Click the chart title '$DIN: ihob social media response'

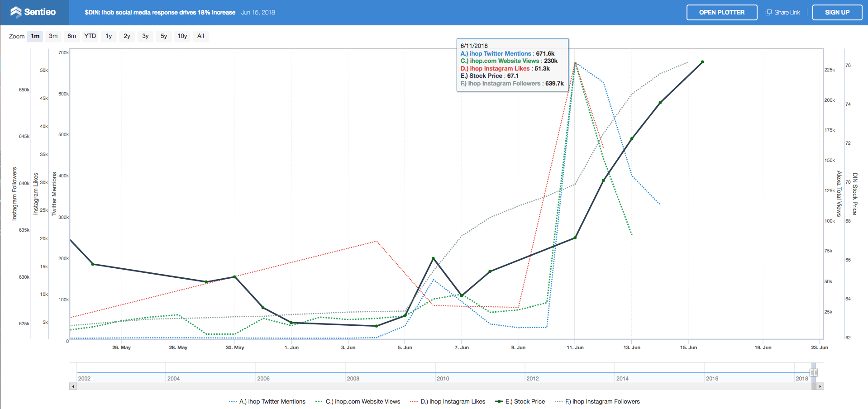[160, 13]
